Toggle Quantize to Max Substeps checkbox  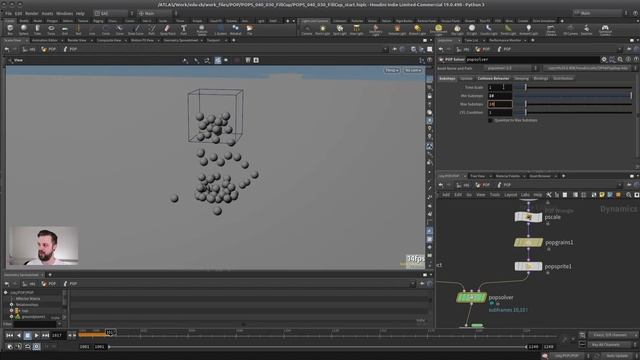coord(490,120)
